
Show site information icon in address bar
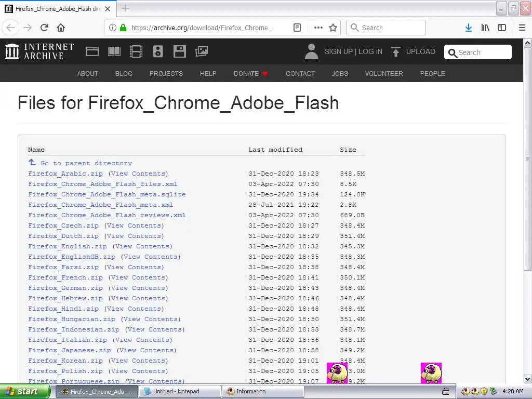click(113, 28)
